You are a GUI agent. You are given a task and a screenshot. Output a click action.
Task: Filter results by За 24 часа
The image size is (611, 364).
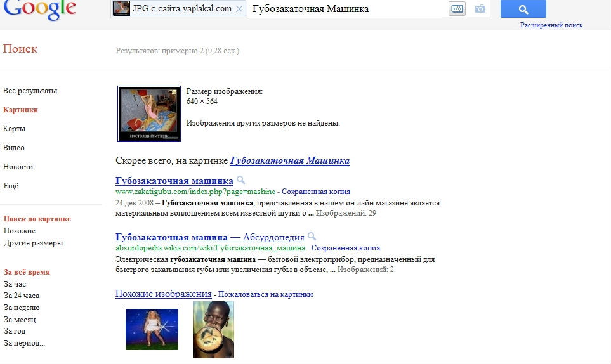pyautogui.click(x=22, y=296)
